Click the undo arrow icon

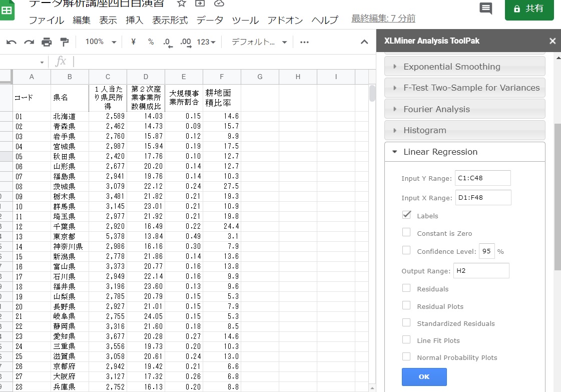[x=12, y=42]
